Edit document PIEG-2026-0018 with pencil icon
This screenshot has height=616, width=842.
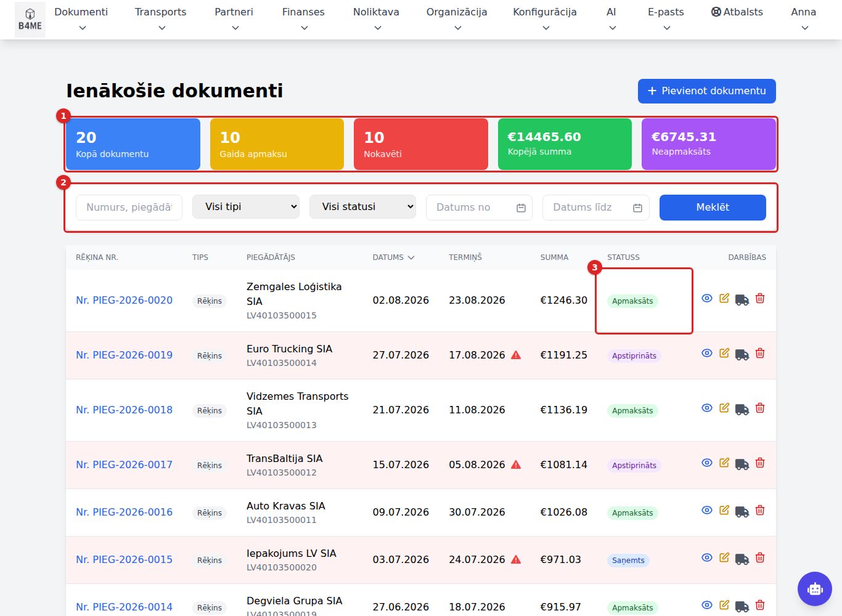pos(724,408)
